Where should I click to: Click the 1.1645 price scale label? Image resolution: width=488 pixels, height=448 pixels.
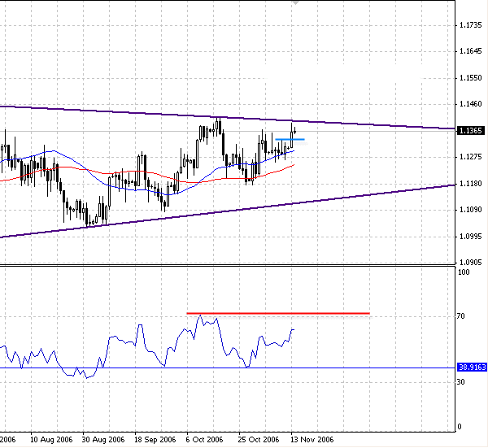[x=470, y=51]
